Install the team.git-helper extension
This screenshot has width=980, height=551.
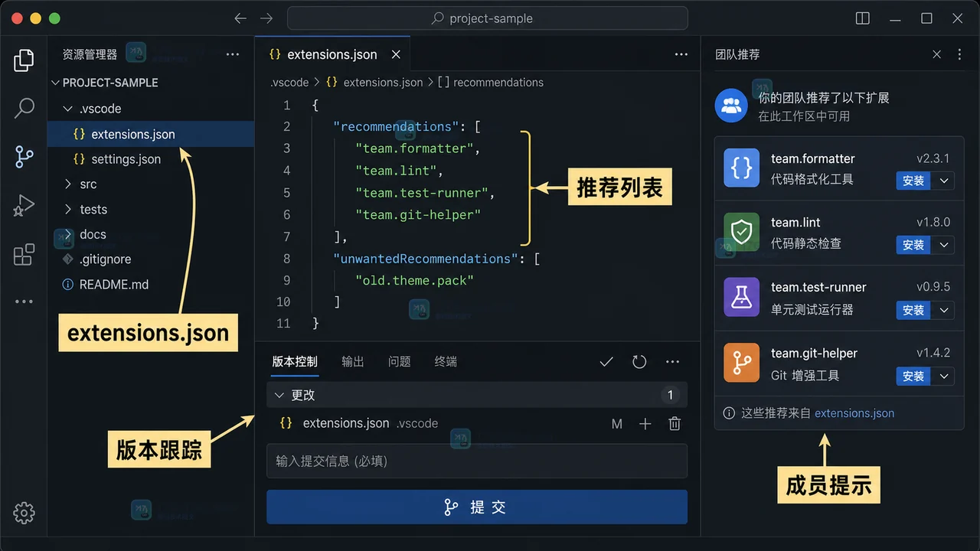click(x=913, y=376)
